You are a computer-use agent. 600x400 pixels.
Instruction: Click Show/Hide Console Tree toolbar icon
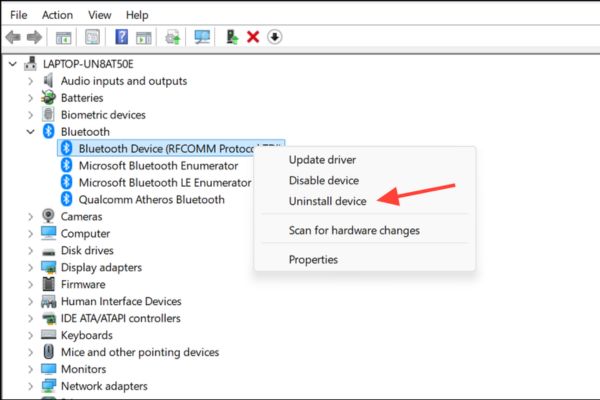tap(64, 37)
